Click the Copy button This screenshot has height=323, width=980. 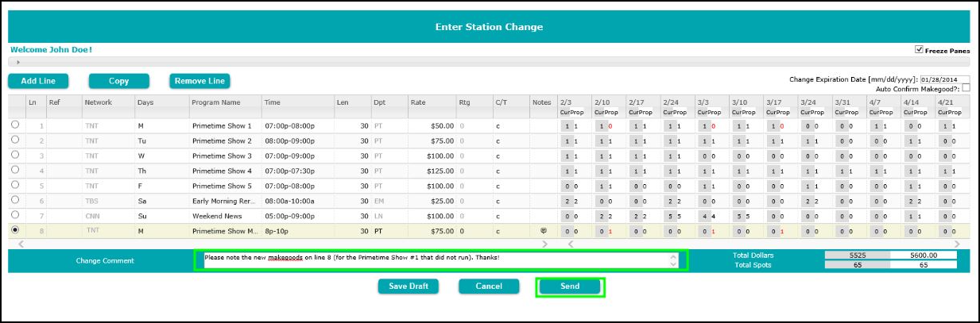(119, 81)
